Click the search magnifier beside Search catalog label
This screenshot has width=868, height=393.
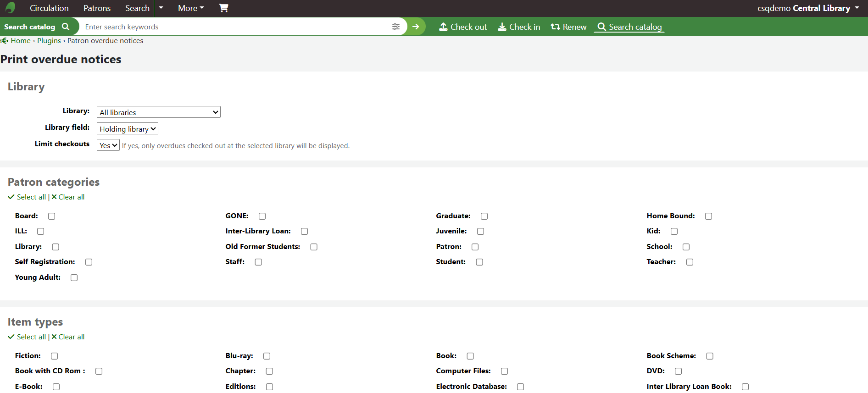(x=66, y=27)
